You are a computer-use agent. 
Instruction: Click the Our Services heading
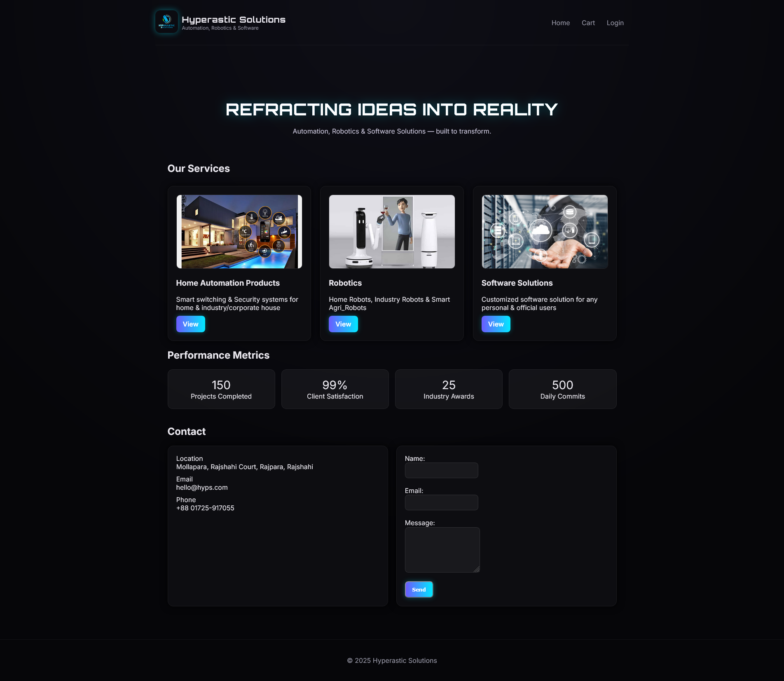pos(199,168)
